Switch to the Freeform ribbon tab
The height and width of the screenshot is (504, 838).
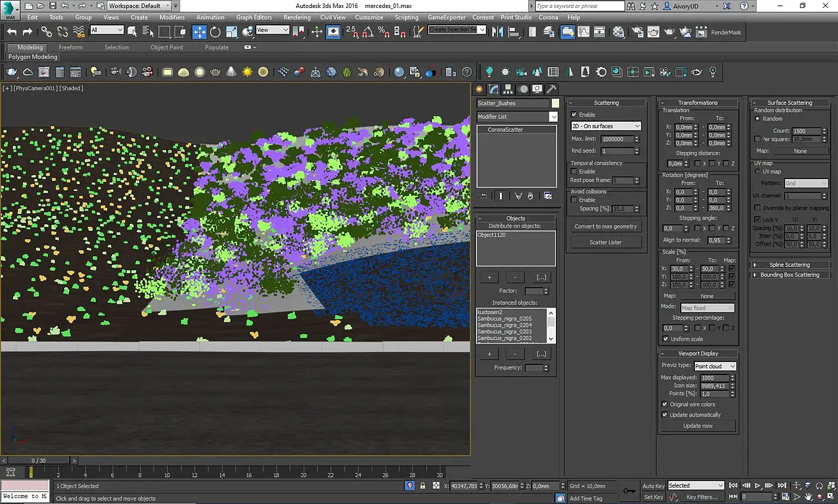coord(70,47)
